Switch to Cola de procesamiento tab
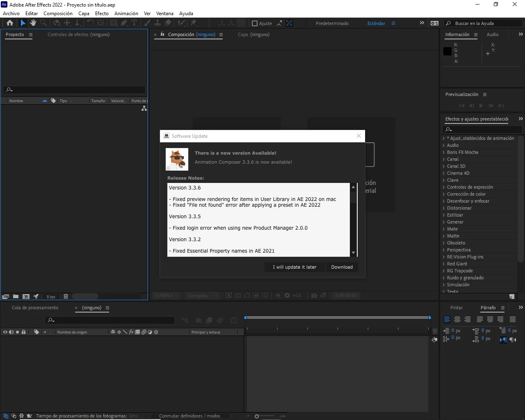 [x=35, y=308]
